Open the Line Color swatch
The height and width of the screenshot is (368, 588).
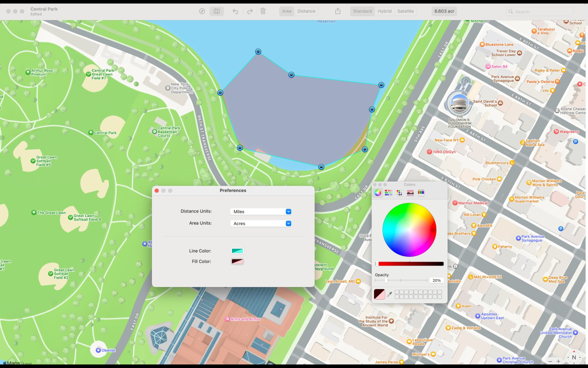237,251
